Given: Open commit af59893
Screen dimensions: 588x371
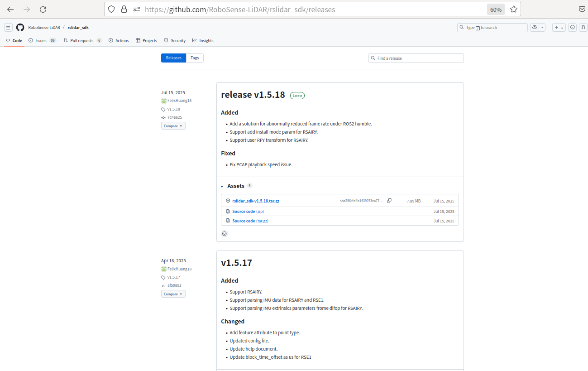Looking at the screenshot, I should tap(174, 285).
